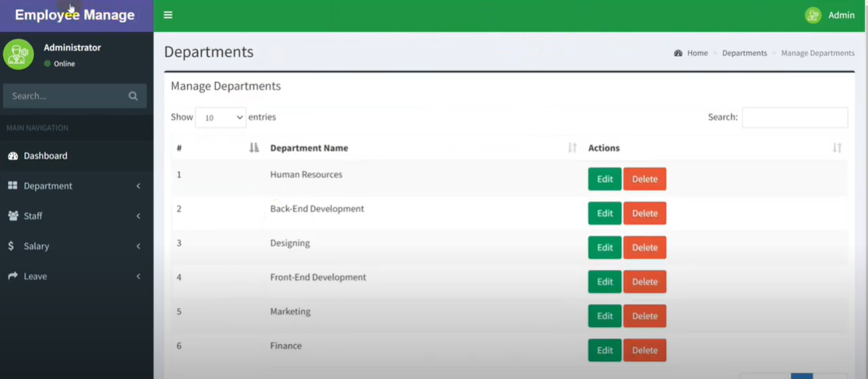Go to Home via breadcrumb link
Viewport: 868px width, 379px height.
click(697, 53)
